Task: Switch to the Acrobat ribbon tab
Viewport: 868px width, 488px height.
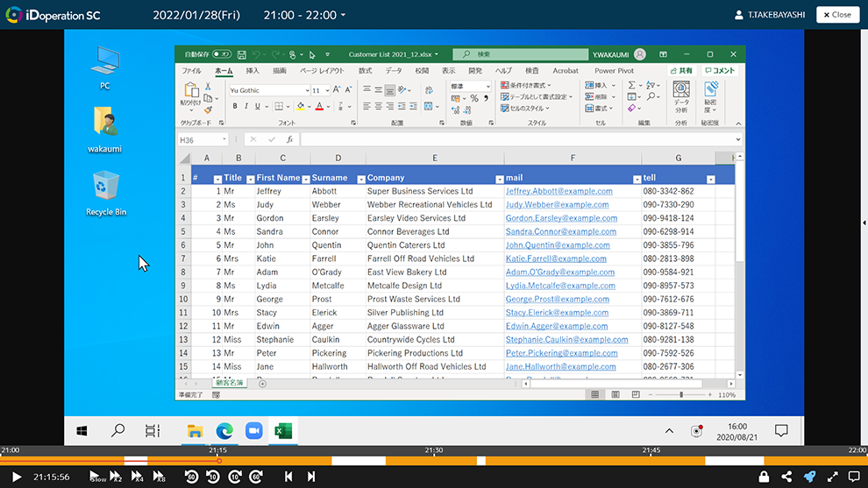Action: click(566, 71)
